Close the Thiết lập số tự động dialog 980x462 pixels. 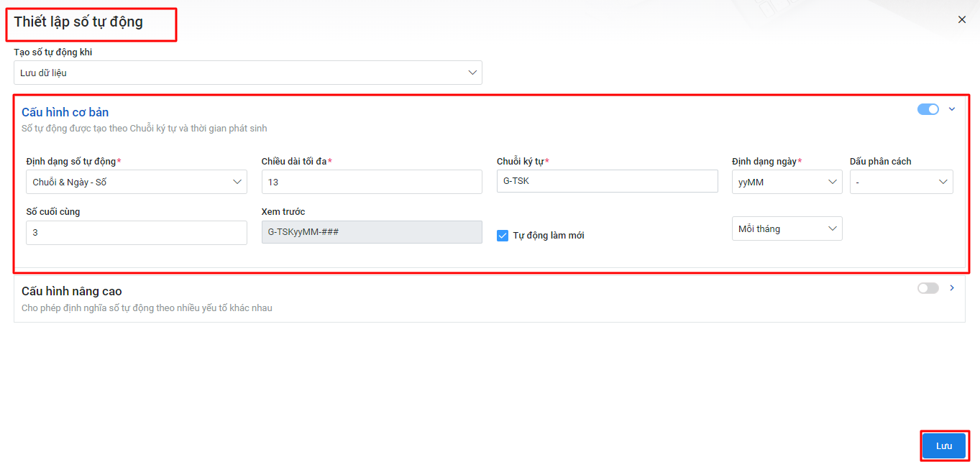(x=961, y=19)
